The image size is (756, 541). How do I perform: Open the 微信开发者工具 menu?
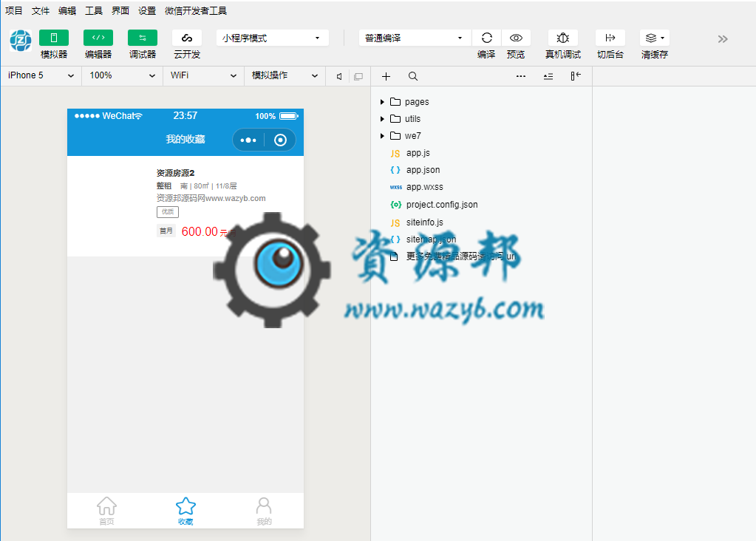point(196,10)
